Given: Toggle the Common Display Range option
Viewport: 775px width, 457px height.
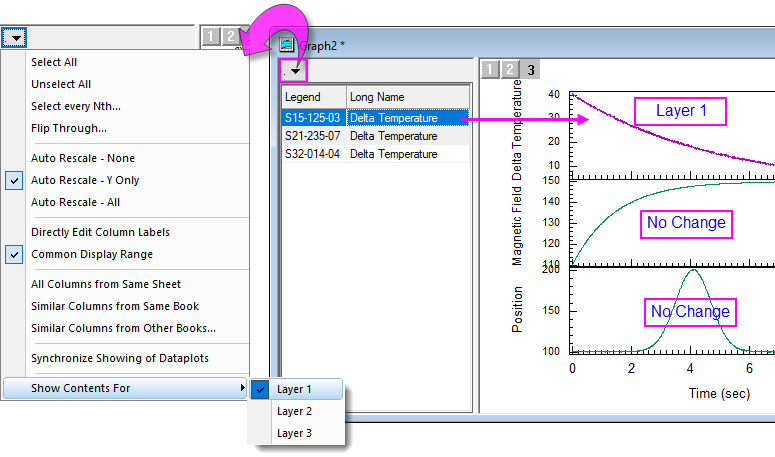Looking at the screenshot, I should coord(14,254).
